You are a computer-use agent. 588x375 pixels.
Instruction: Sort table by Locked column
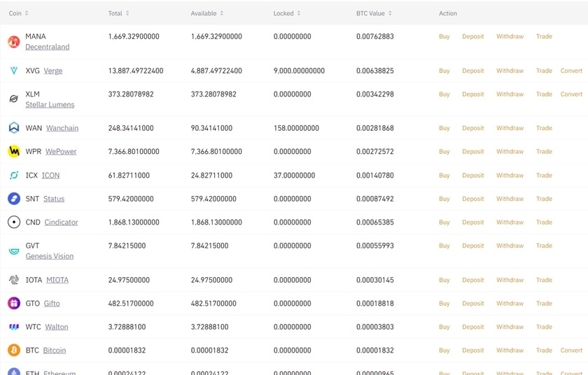(x=299, y=13)
